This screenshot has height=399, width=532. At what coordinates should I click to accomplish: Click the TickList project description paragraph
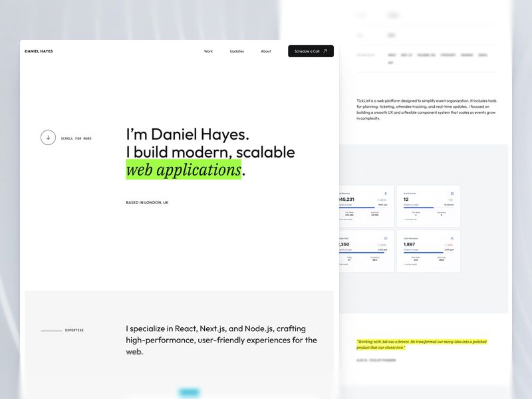coord(426,109)
